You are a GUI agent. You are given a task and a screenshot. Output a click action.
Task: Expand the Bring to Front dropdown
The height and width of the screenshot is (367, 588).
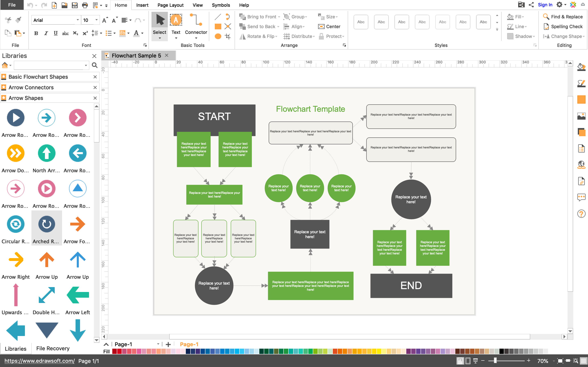pos(279,17)
